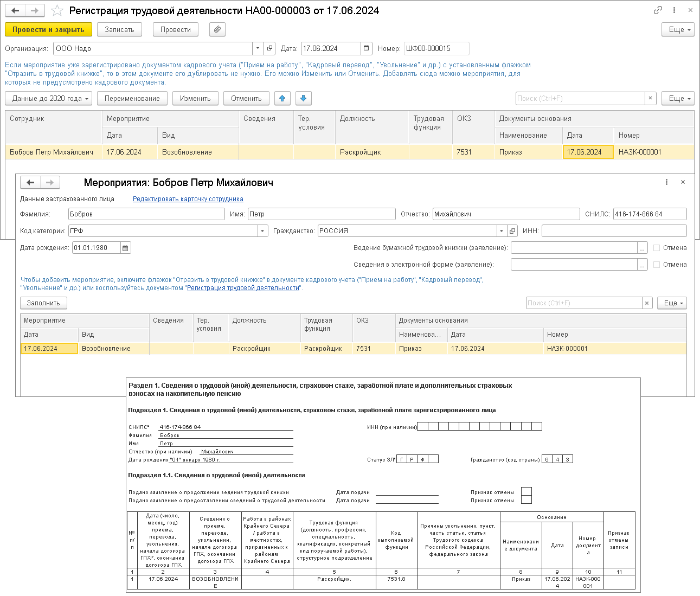Open Данные до 2020 года dropdown
The width and height of the screenshot is (700, 596).
pos(49,98)
